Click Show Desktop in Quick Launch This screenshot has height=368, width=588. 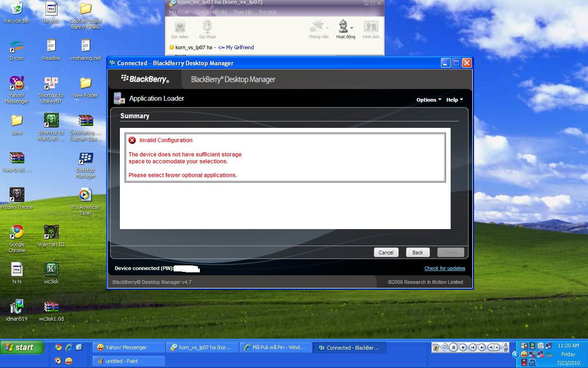click(x=79, y=347)
